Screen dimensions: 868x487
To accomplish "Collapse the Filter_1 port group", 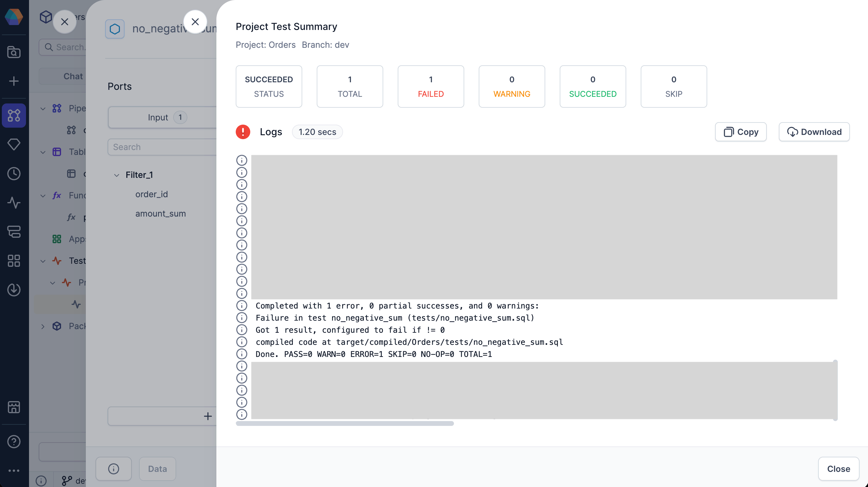I will 117,175.
